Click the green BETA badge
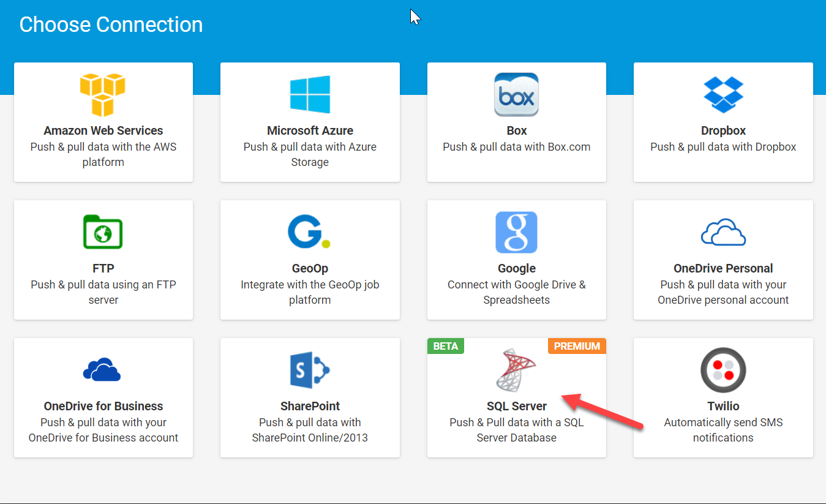826x504 pixels. point(446,346)
